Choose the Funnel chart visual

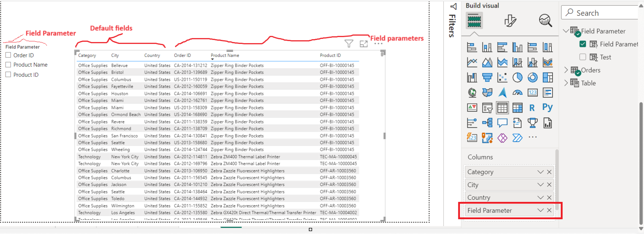point(487,78)
